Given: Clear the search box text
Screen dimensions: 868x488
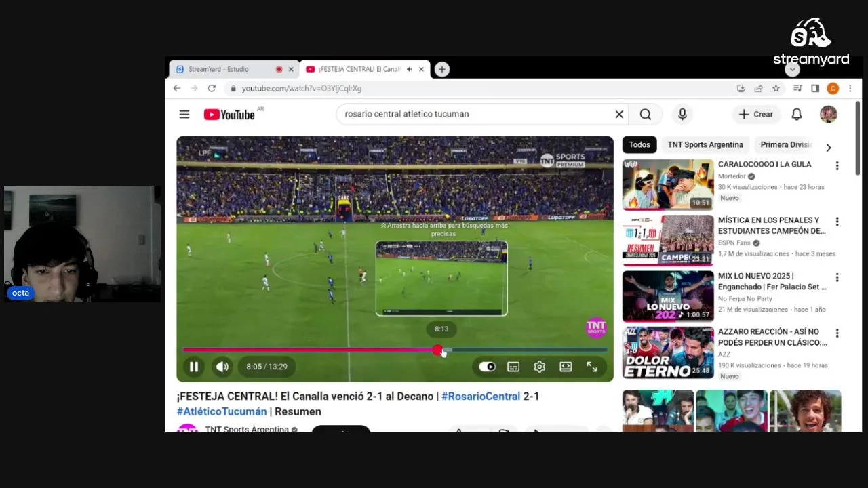Looking at the screenshot, I should pyautogui.click(x=619, y=115).
